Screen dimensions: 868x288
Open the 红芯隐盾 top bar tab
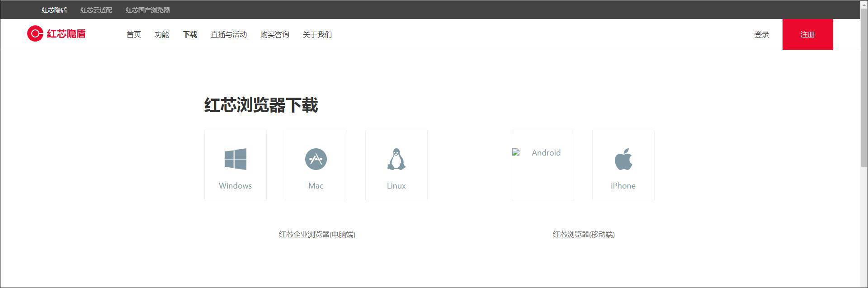click(x=54, y=10)
